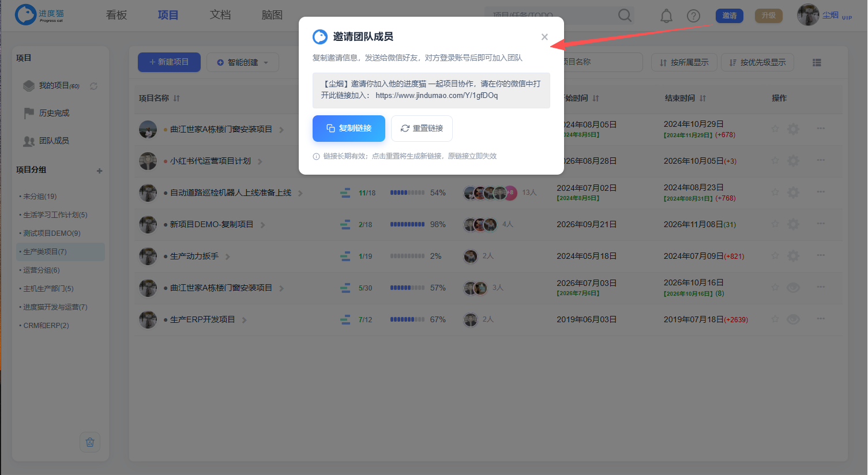This screenshot has height=475, width=868.
Task: Switch the project list view layout icon
Action: pos(817,62)
